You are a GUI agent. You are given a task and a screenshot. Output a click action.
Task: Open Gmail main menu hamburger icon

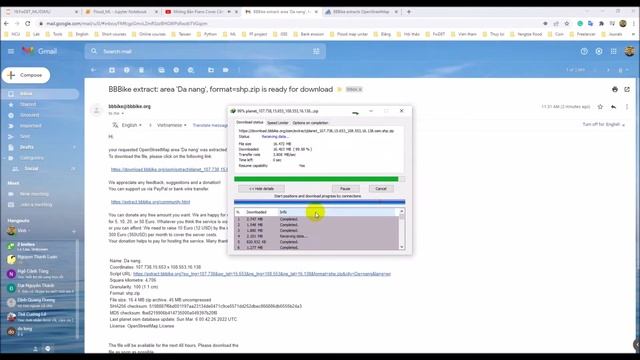(x=11, y=51)
